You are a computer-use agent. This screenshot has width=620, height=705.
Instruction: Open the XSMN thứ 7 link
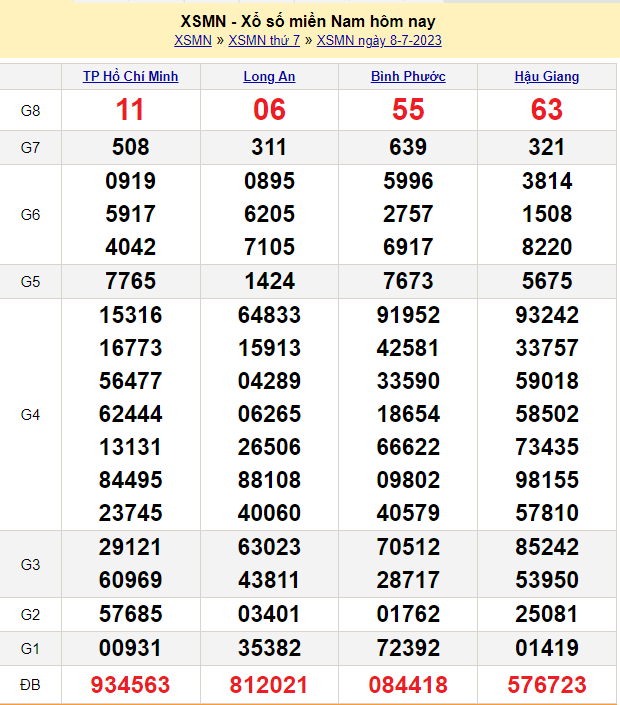264,41
